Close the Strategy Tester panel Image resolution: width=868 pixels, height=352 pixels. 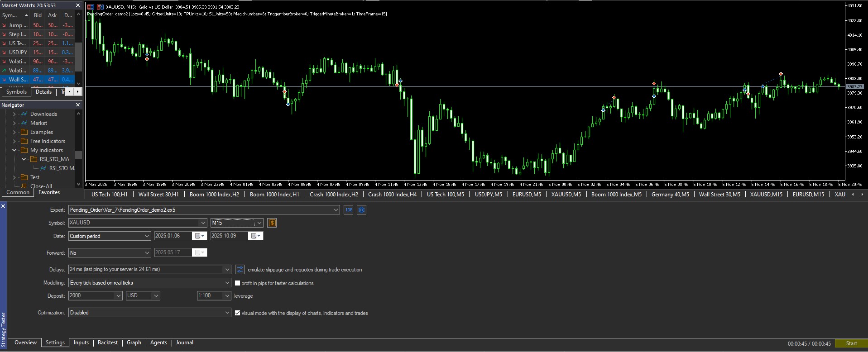coord(3,206)
